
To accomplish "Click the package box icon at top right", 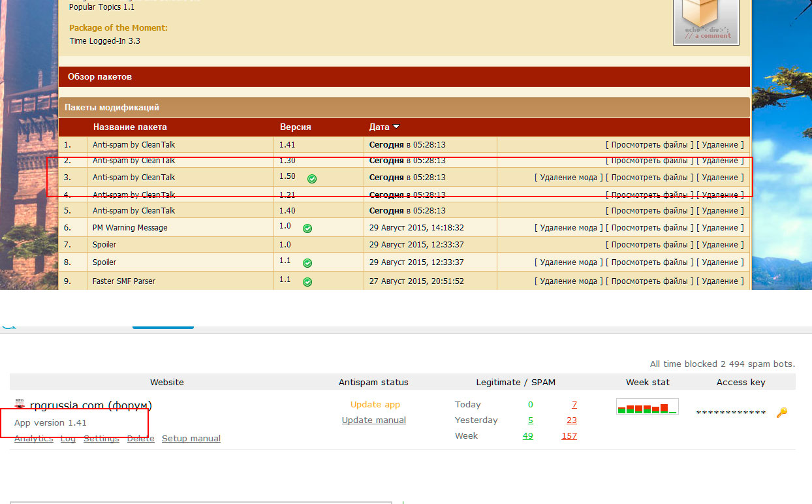I will tap(706, 22).
